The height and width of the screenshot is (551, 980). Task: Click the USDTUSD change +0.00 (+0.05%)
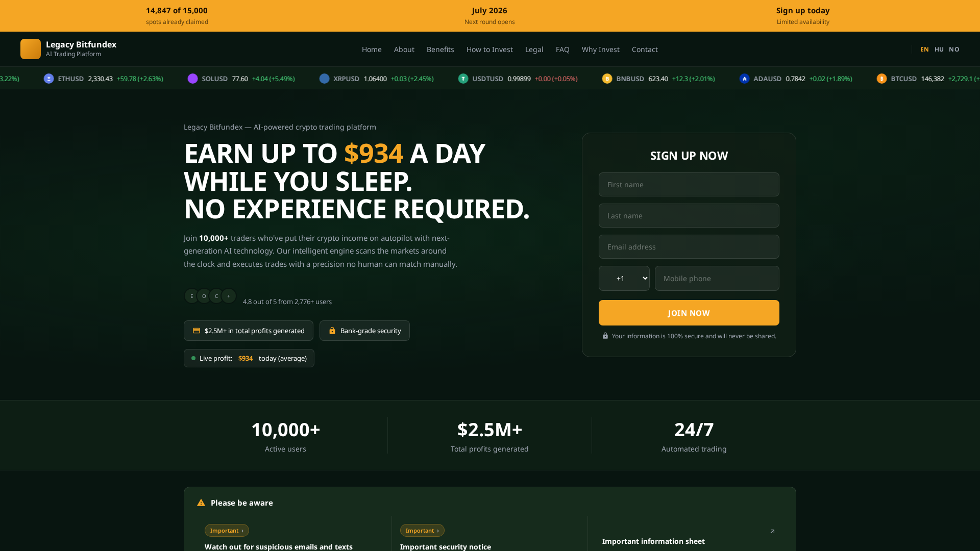[x=556, y=79]
